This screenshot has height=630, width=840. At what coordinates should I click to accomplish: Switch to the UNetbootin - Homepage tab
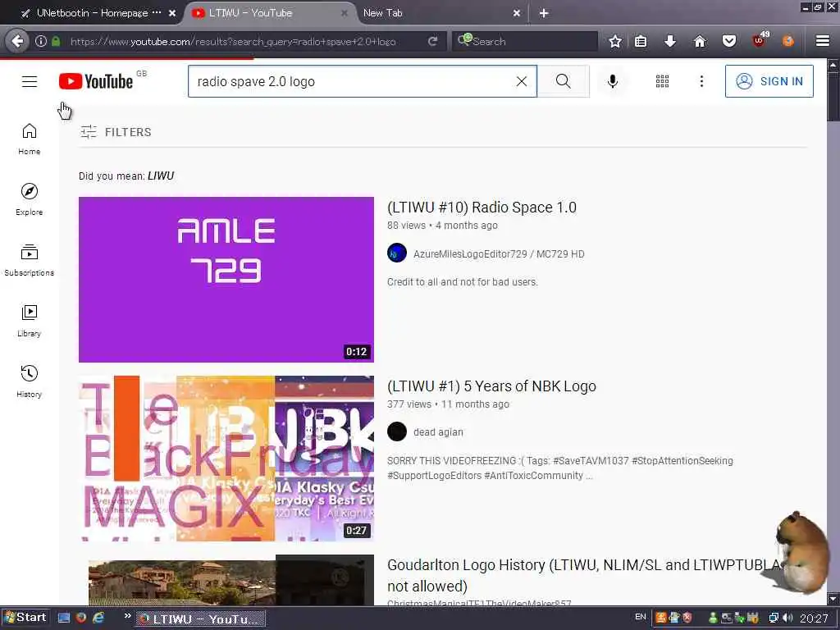point(92,13)
